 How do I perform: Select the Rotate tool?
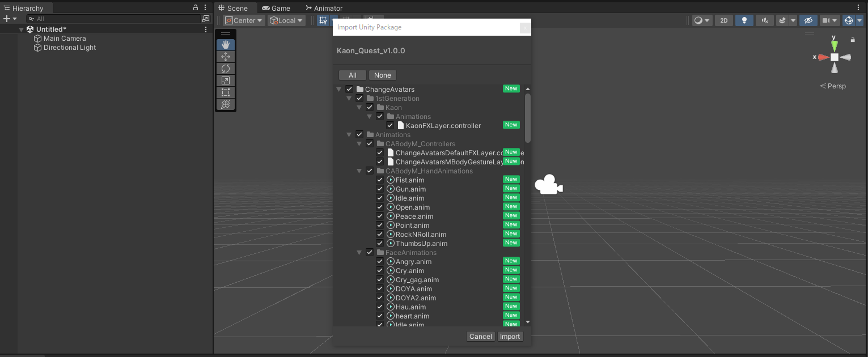coord(226,69)
